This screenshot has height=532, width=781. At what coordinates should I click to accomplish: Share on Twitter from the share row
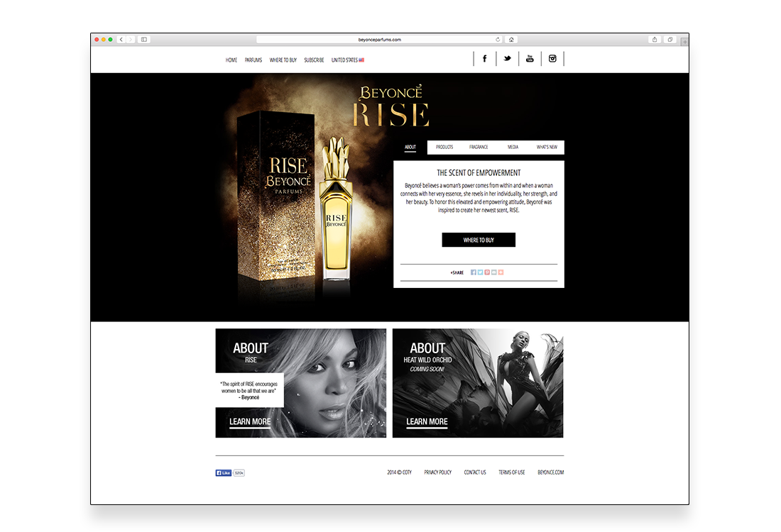[480, 272]
